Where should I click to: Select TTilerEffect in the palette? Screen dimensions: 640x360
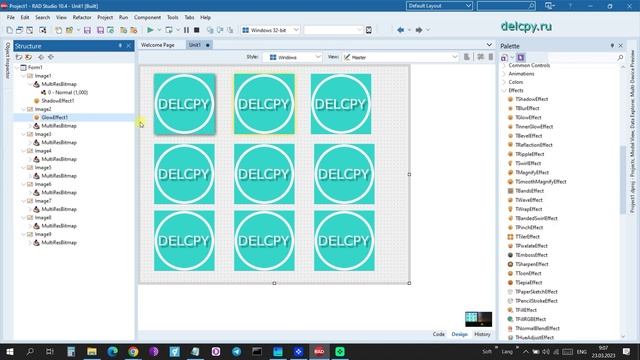tap(527, 237)
